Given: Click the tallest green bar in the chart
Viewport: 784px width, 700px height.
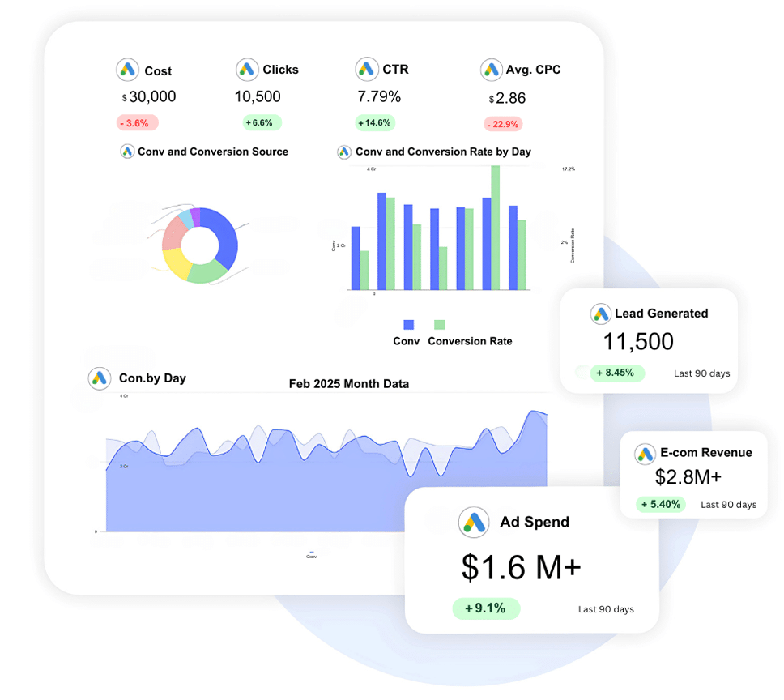Looking at the screenshot, I should (496, 228).
